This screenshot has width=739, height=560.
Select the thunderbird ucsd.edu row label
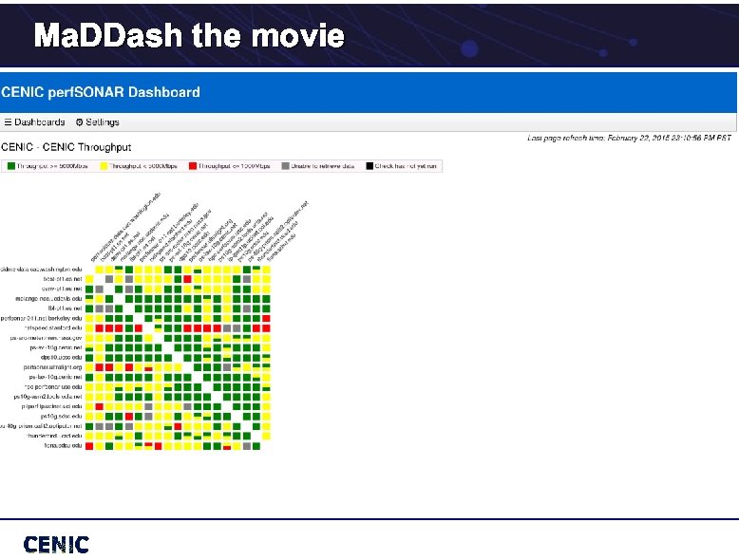(x=54, y=436)
